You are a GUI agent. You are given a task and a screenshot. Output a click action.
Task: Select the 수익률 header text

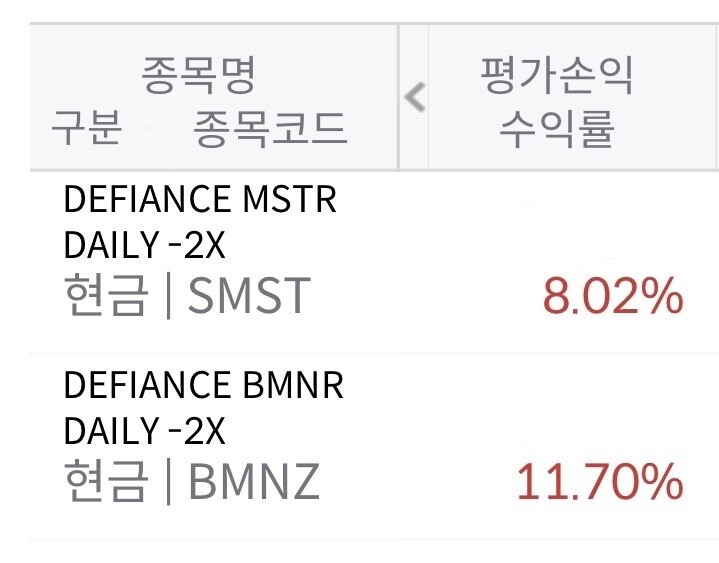(557, 129)
